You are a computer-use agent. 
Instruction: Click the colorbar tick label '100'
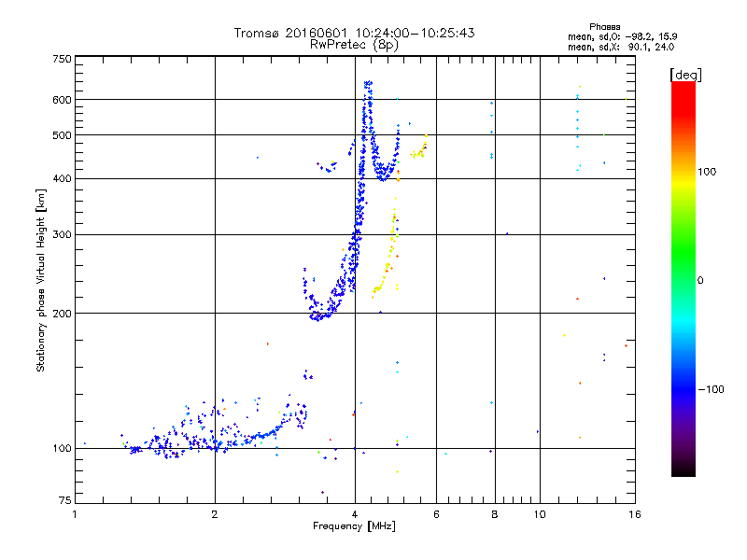click(707, 172)
